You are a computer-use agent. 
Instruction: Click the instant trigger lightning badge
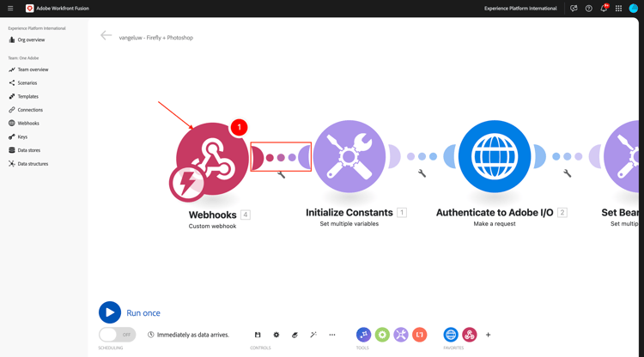coord(187,183)
